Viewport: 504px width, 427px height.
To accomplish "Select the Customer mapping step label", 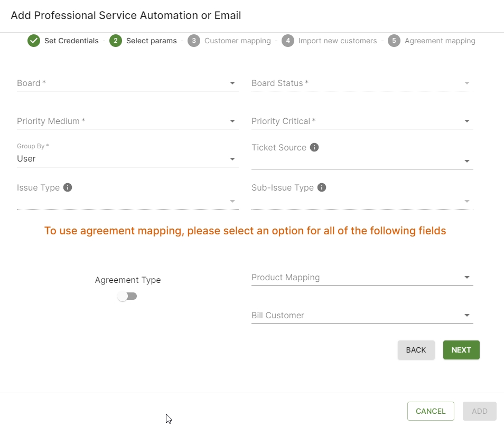I will [238, 41].
